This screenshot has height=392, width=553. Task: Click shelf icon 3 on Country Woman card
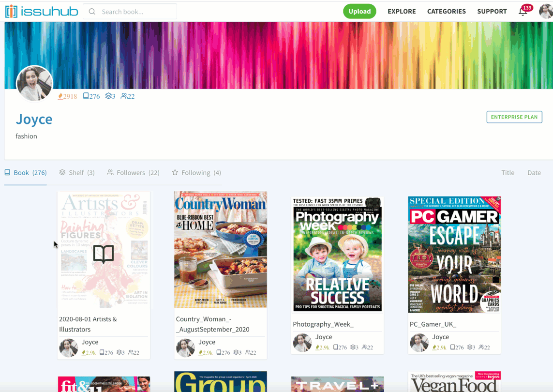pyautogui.click(x=236, y=352)
